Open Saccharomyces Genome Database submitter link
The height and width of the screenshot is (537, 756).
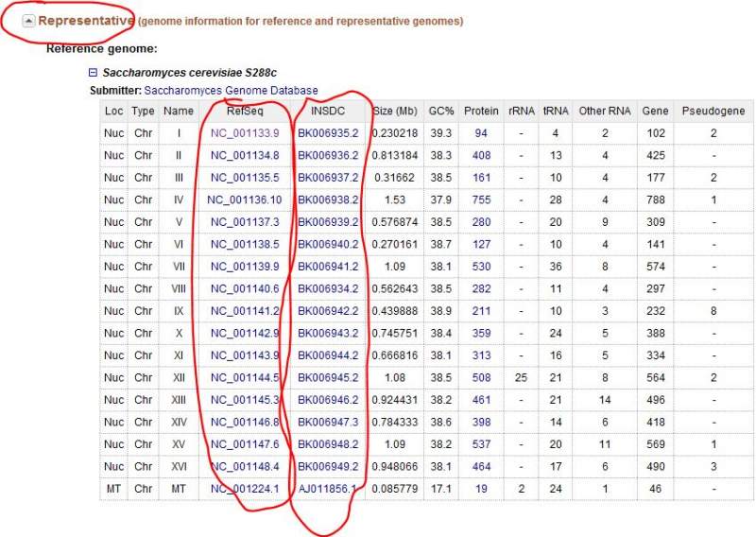click(231, 90)
